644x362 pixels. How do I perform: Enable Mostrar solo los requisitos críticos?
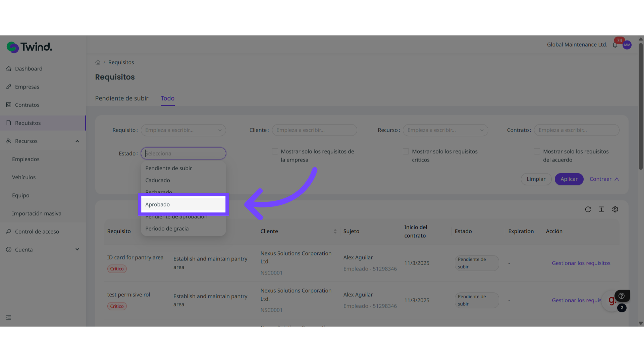pyautogui.click(x=406, y=152)
